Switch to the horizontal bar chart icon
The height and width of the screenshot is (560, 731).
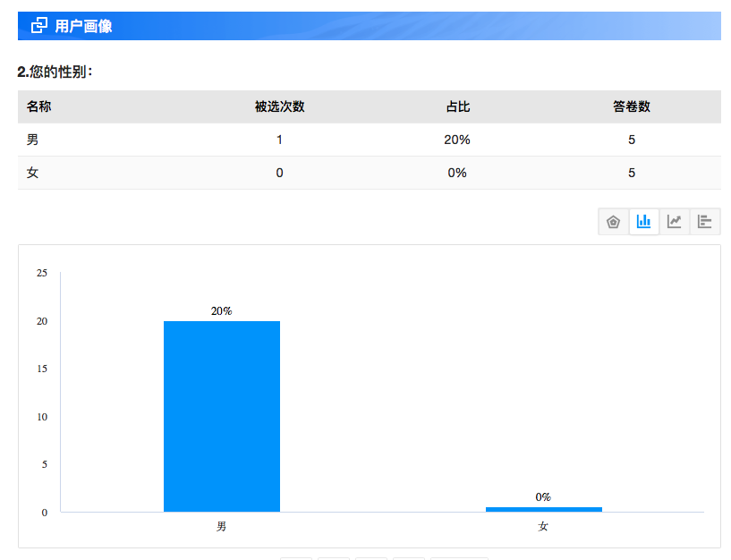[x=704, y=222]
